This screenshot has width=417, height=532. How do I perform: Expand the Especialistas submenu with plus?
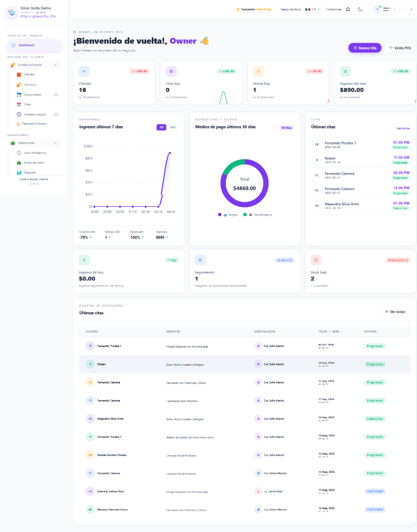tap(56, 95)
